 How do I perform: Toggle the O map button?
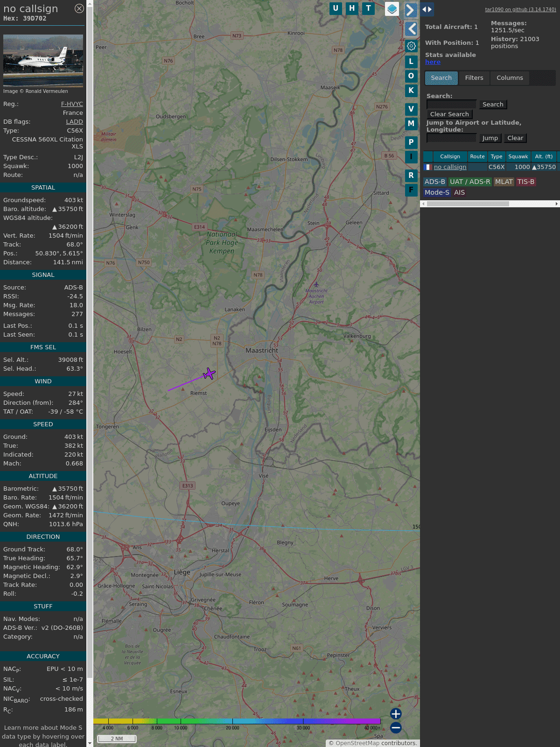pos(411,76)
